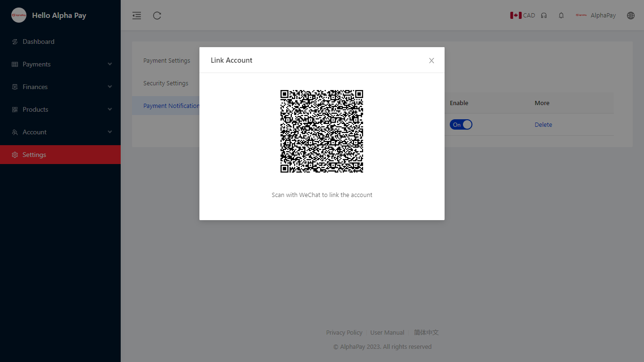The height and width of the screenshot is (362, 644).
Task: Open the CAD currency flag selector
Action: pos(522,16)
